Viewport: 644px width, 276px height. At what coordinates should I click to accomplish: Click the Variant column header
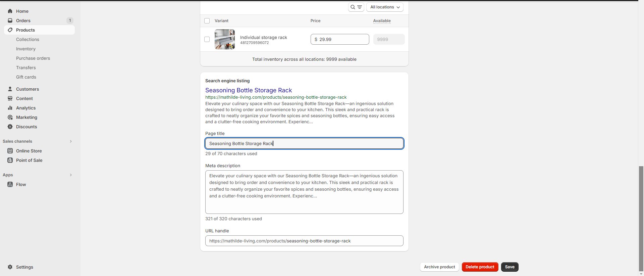pos(221,21)
